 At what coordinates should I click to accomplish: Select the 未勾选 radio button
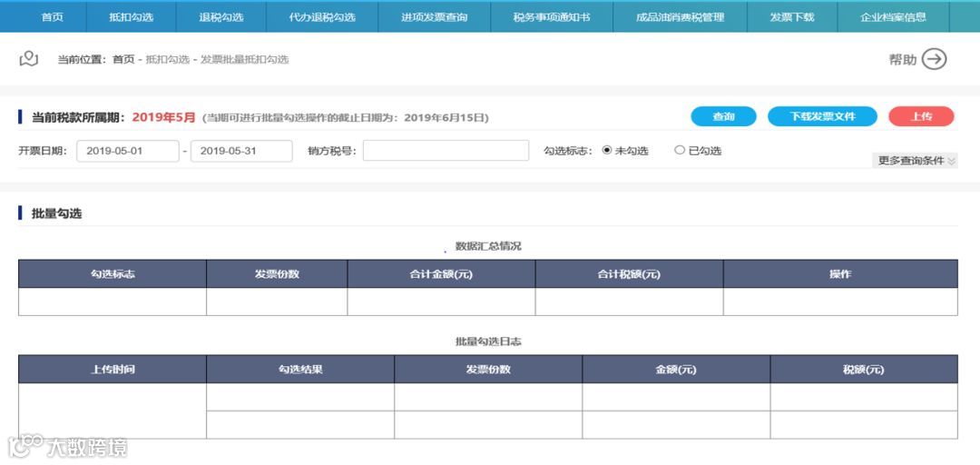coord(606,150)
